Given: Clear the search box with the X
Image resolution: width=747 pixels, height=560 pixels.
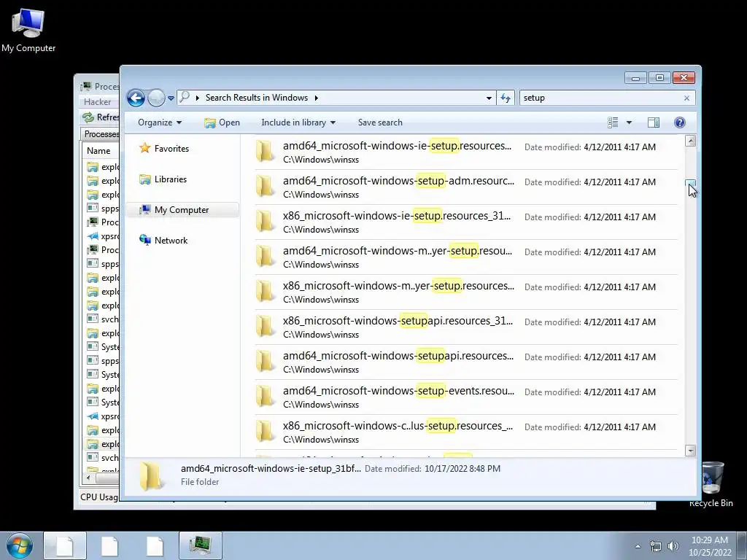Looking at the screenshot, I should [x=686, y=98].
